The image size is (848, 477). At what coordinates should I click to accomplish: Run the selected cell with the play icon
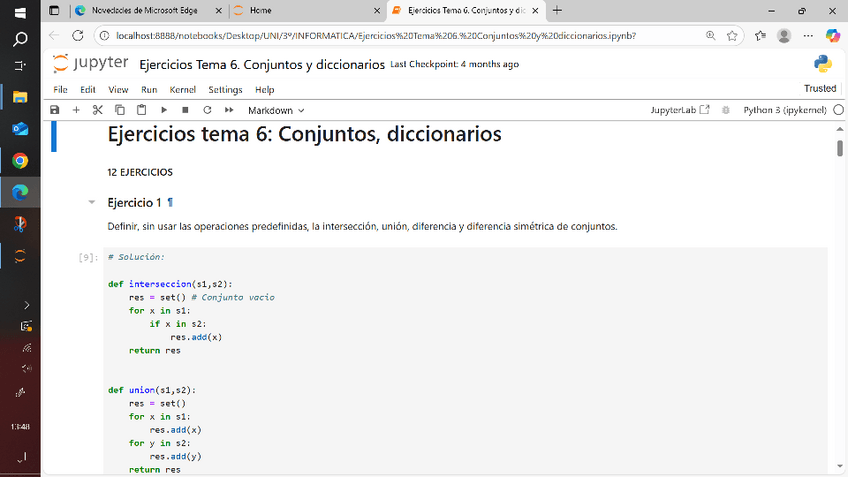click(164, 110)
